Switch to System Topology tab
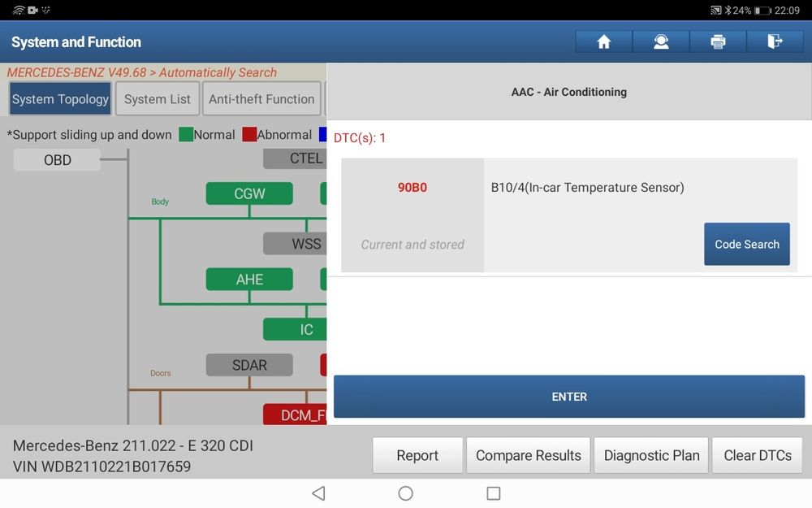 click(x=61, y=98)
